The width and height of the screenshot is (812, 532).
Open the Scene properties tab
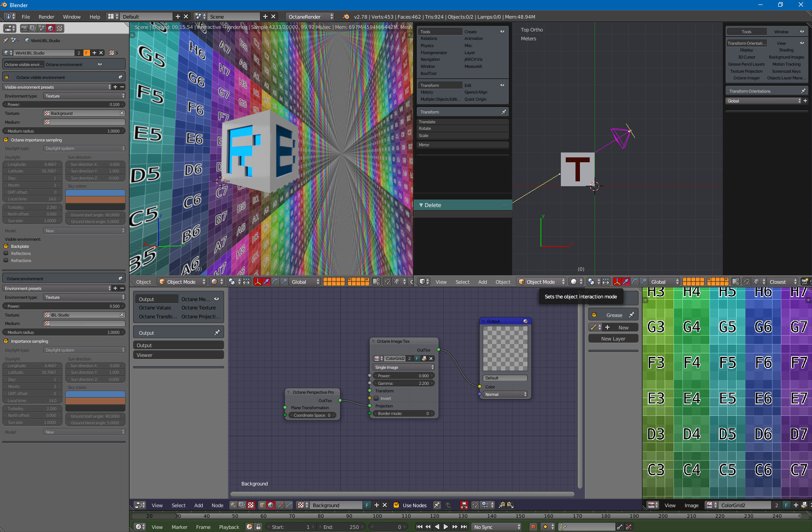[42, 28]
